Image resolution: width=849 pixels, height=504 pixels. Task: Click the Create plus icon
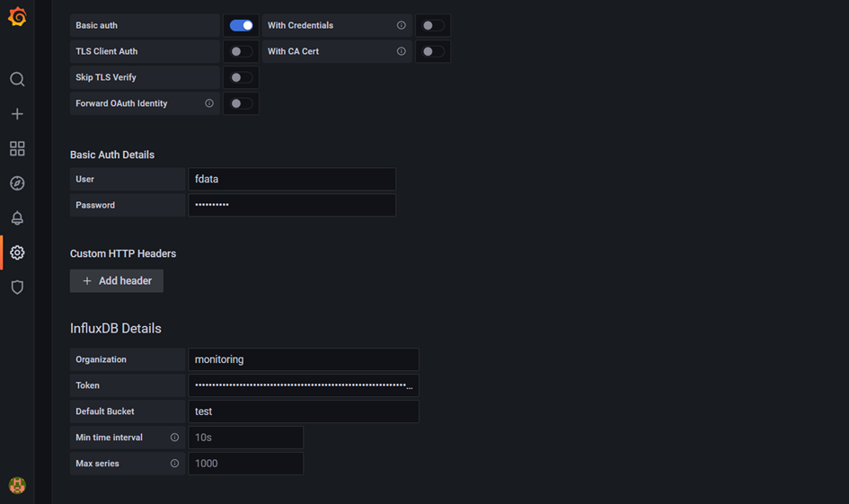[x=17, y=114]
